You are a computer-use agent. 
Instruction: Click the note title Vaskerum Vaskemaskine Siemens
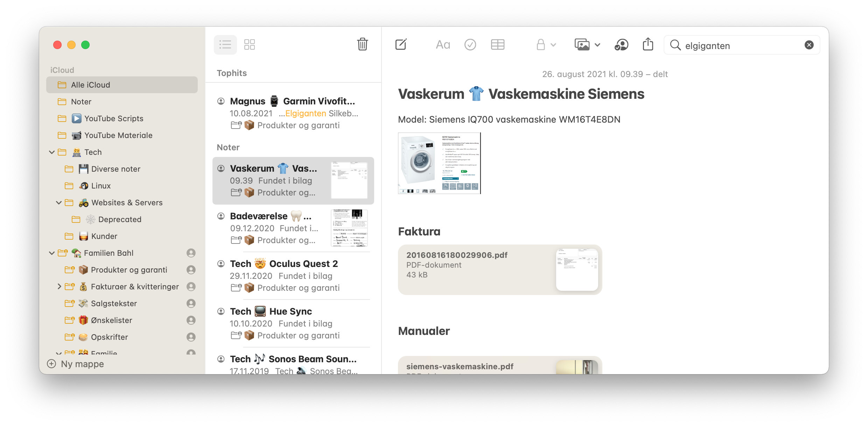521,94
